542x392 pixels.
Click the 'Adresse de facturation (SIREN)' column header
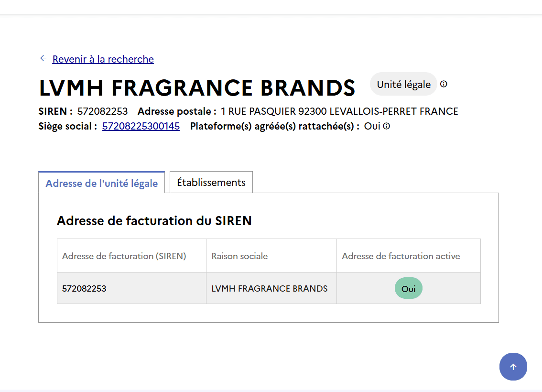click(x=124, y=256)
